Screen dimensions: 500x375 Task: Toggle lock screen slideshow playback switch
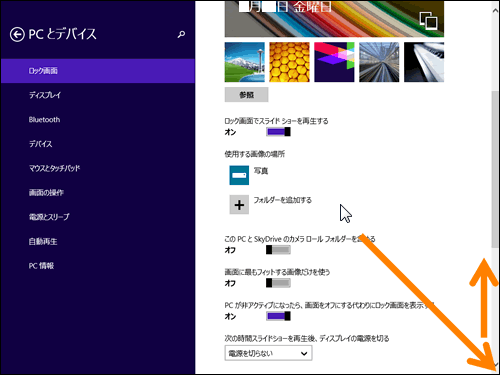coord(278,132)
